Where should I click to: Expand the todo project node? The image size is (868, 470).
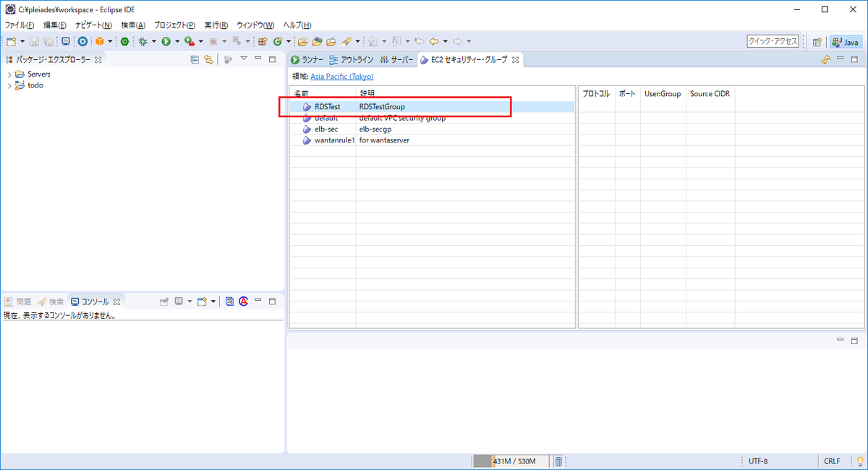[9, 85]
